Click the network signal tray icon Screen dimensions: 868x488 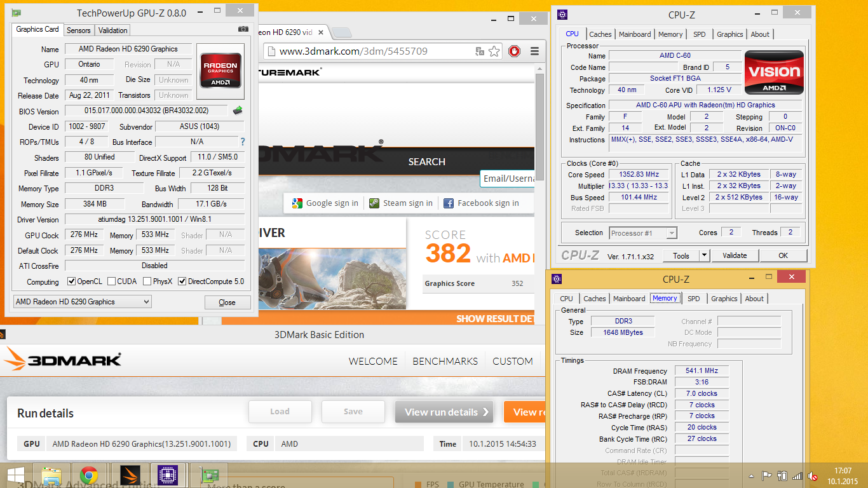tap(797, 475)
